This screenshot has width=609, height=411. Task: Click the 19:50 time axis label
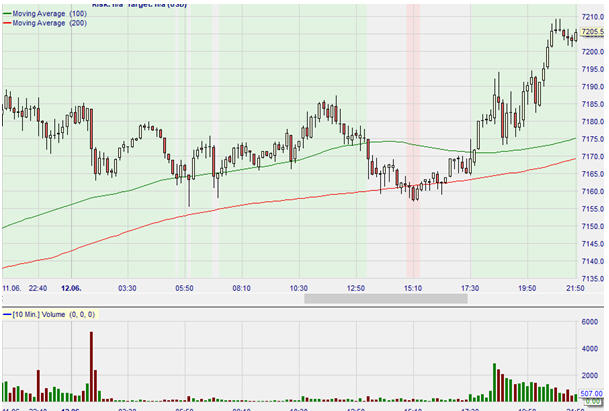(527, 288)
